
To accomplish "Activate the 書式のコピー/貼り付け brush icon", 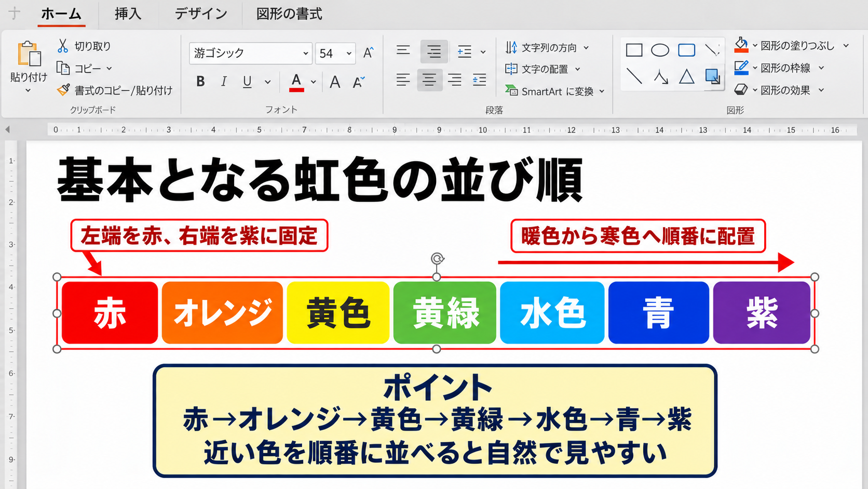I will [63, 90].
